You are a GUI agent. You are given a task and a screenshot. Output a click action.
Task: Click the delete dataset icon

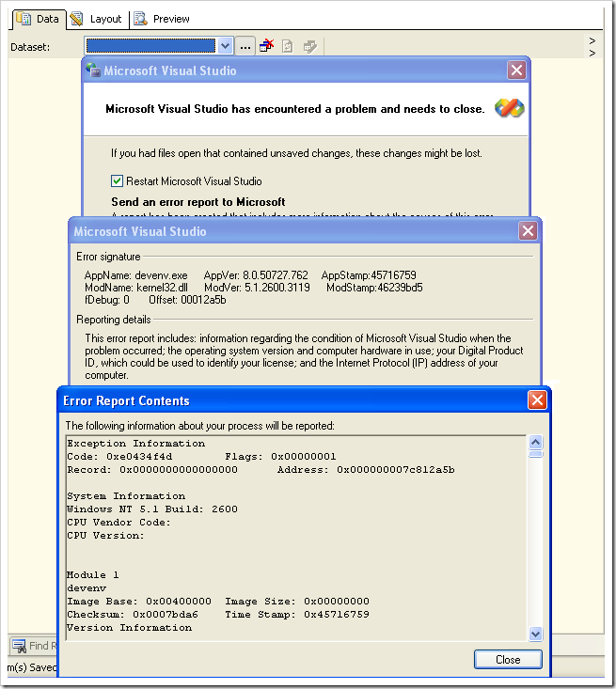tap(266, 46)
